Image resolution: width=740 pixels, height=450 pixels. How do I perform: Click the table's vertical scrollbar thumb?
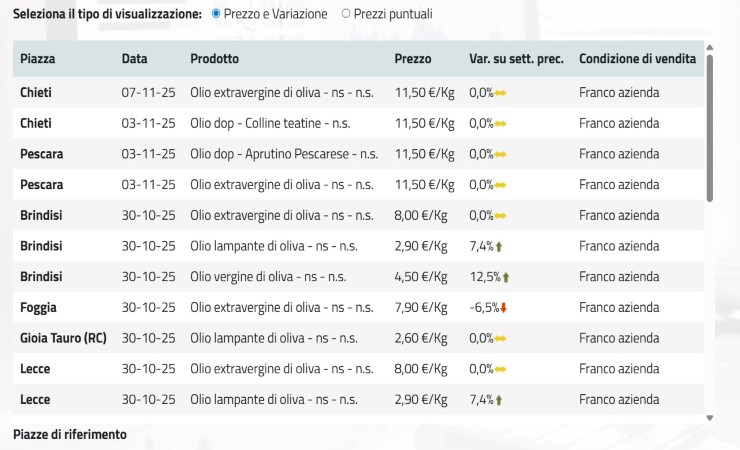pos(710,125)
